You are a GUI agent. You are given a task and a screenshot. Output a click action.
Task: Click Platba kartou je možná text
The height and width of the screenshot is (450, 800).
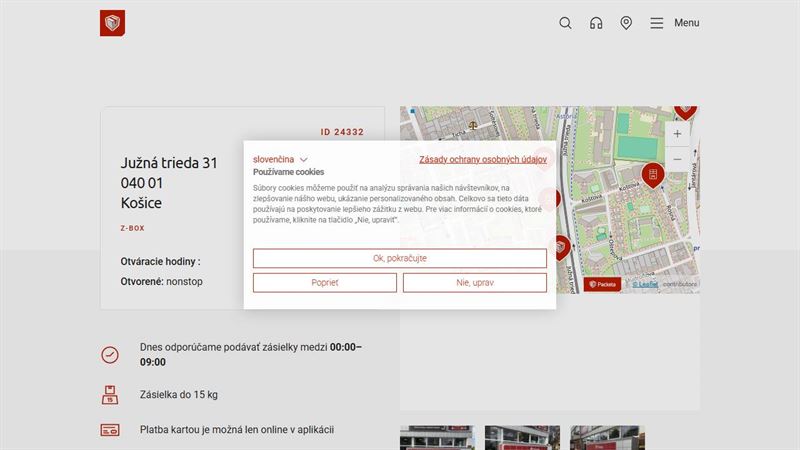(237, 430)
